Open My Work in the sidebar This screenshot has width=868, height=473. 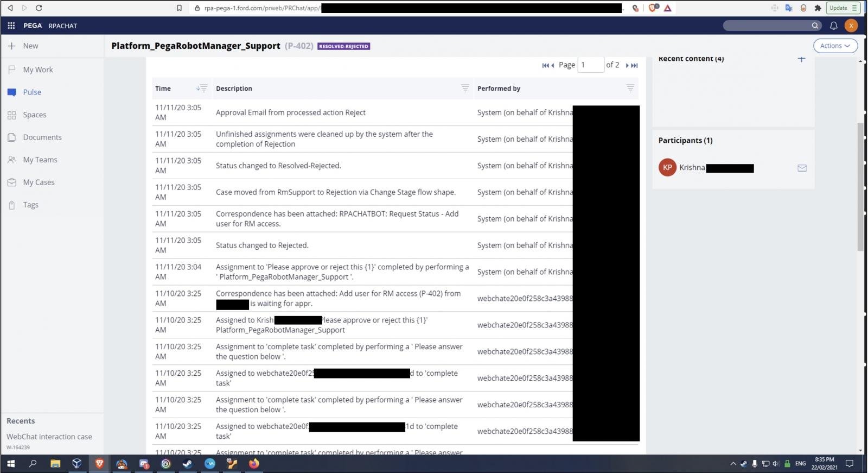click(x=52, y=70)
